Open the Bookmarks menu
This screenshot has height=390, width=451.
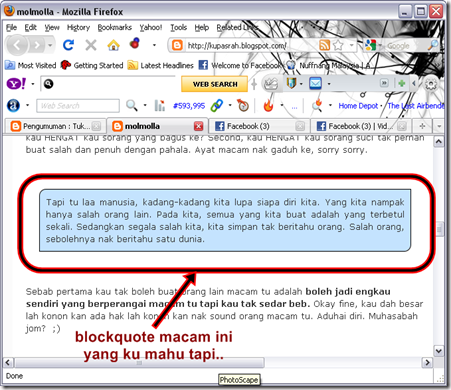(115, 27)
